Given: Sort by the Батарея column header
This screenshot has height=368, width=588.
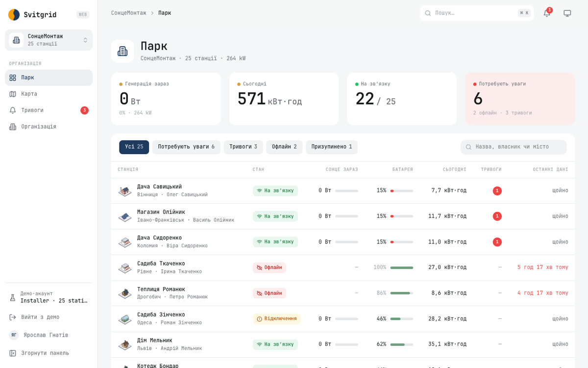Looking at the screenshot, I should click(402, 170).
